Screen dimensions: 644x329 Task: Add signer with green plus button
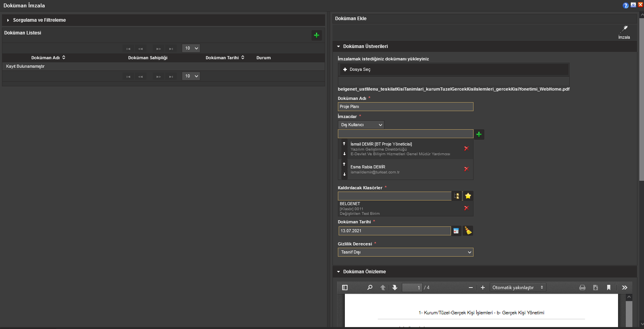pos(479,134)
